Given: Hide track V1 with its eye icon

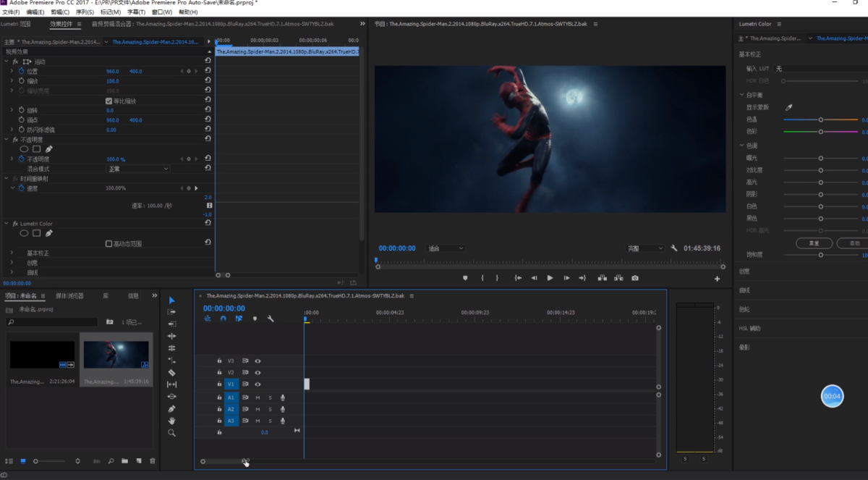Looking at the screenshot, I should 258,384.
